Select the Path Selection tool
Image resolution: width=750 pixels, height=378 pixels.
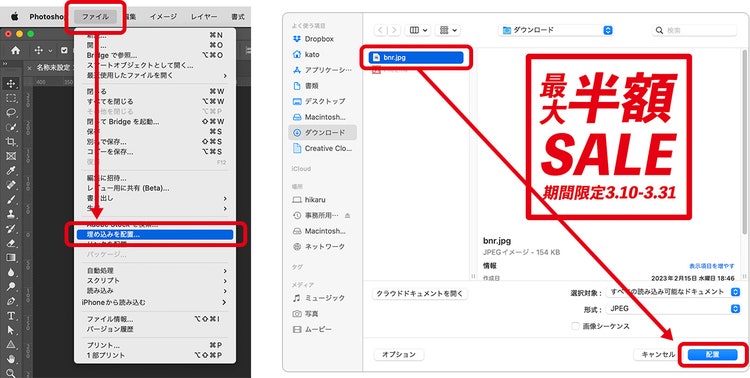click(11, 330)
